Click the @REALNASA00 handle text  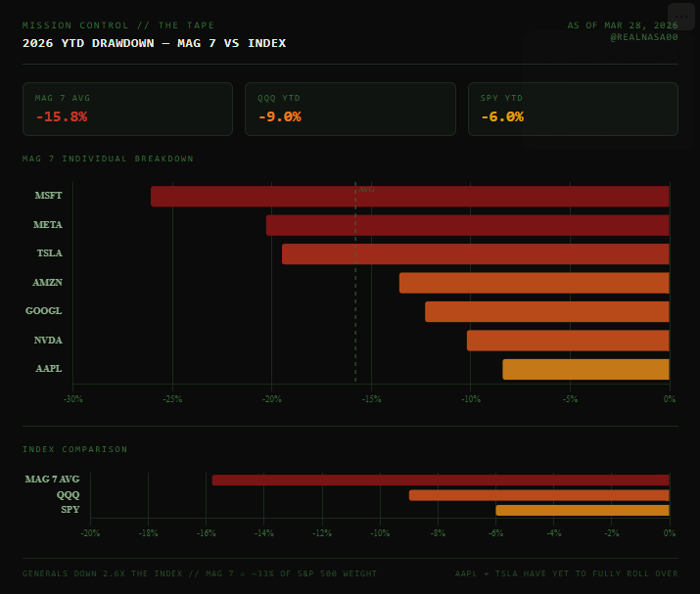pyautogui.click(x=644, y=37)
